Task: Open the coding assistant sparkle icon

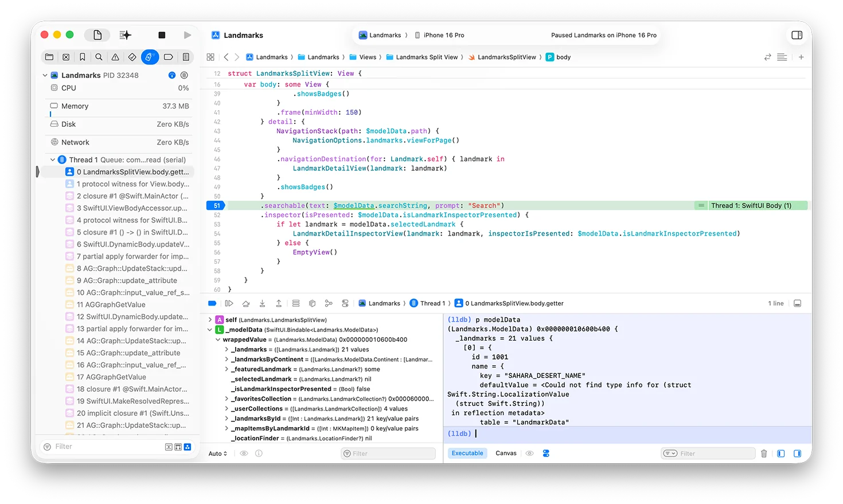Action: pyautogui.click(x=125, y=35)
